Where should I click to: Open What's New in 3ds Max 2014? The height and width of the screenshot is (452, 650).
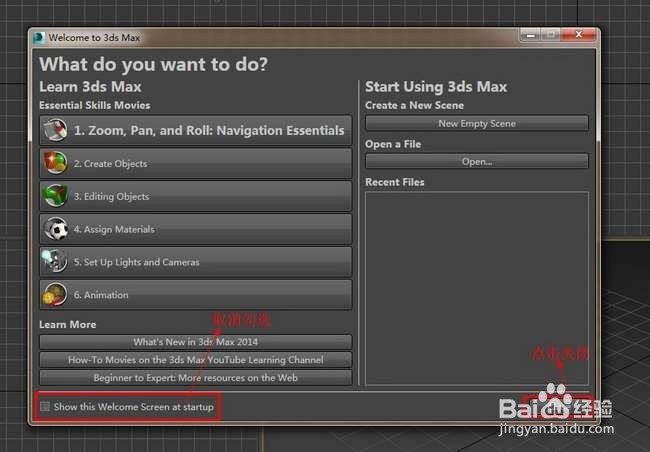(196, 342)
